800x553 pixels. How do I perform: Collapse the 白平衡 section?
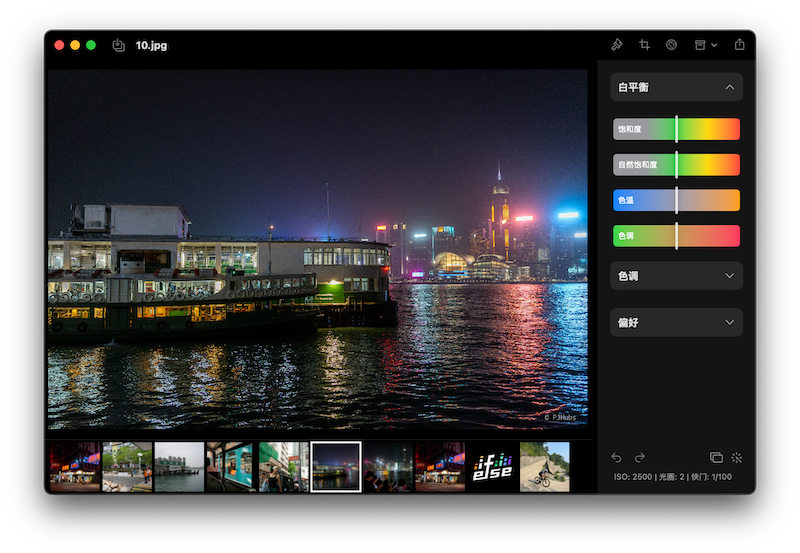point(729,88)
